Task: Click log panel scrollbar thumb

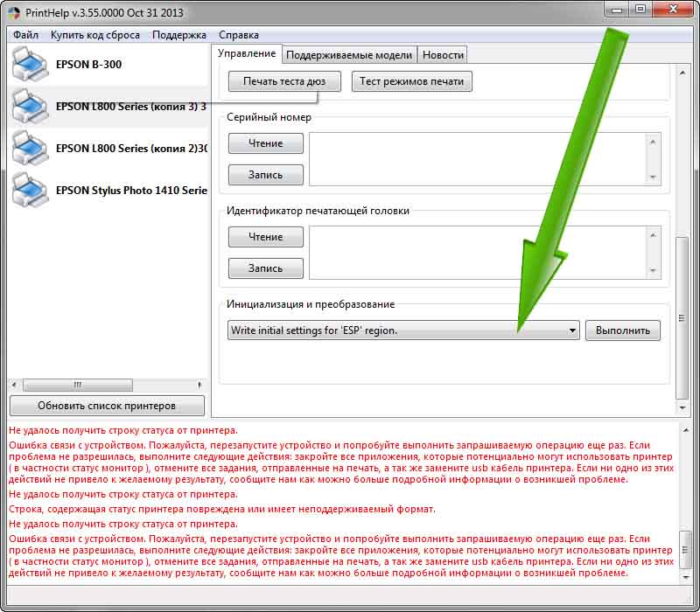Action: tap(685, 550)
